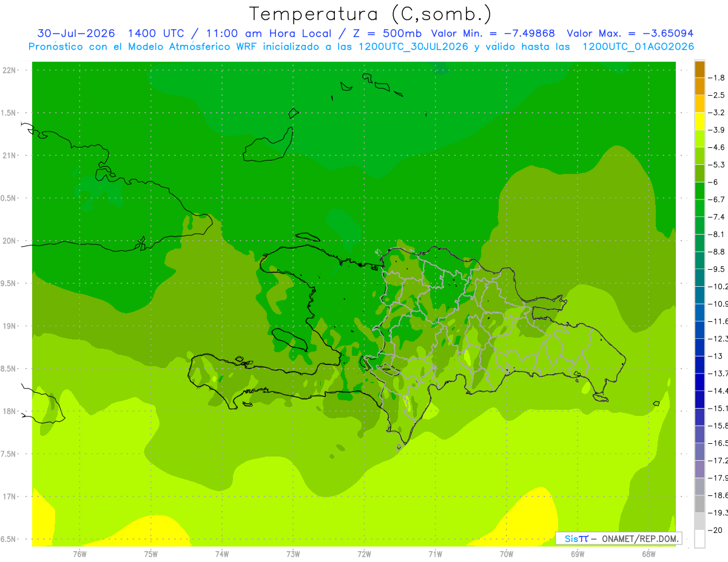The height and width of the screenshot is (562, 728).
Task: Click the '-3.2' legend value
Action: pyautogui.click(x=716, y=112)
